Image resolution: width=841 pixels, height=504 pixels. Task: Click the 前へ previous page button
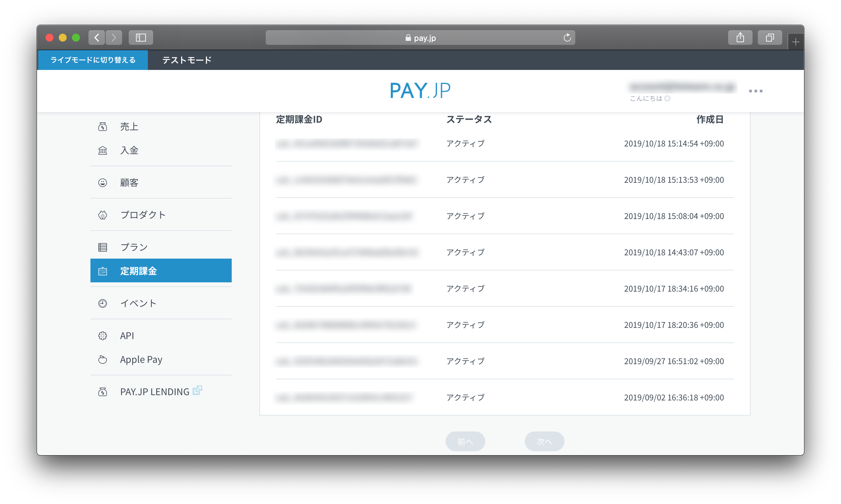click(465, 442)
